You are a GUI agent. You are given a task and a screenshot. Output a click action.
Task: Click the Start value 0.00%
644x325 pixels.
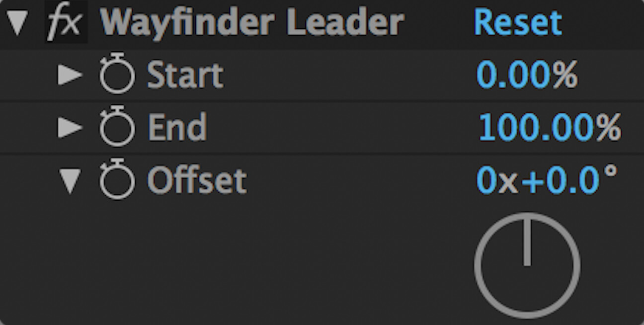(527, 76)
